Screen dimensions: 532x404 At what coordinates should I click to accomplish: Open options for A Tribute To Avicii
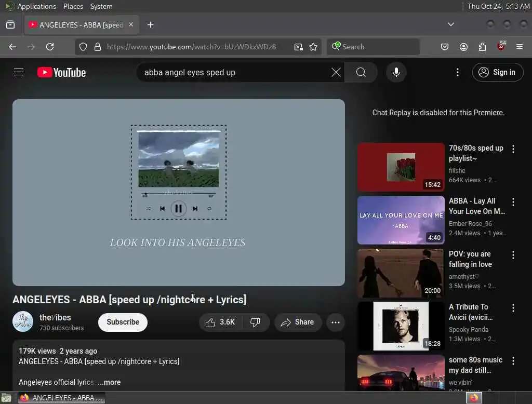point(513,307)
